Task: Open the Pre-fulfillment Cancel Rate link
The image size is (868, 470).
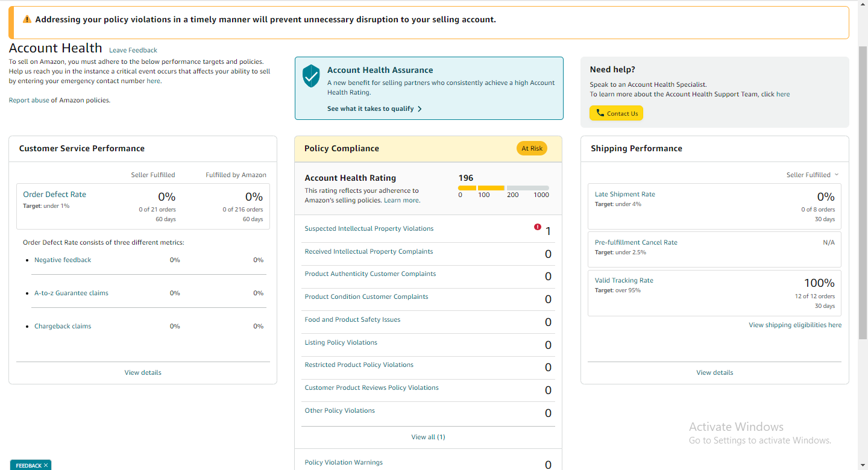Action: tap(636, 242)
